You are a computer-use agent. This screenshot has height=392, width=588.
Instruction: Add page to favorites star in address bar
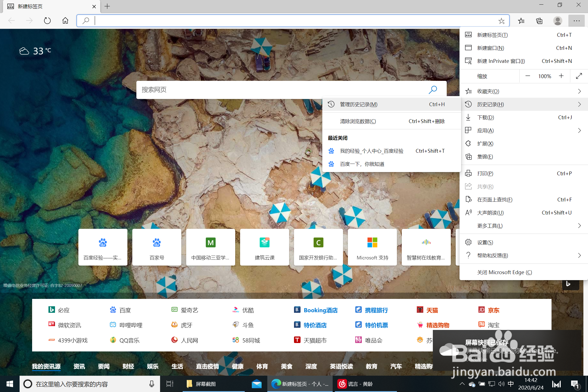click(501, 21)
